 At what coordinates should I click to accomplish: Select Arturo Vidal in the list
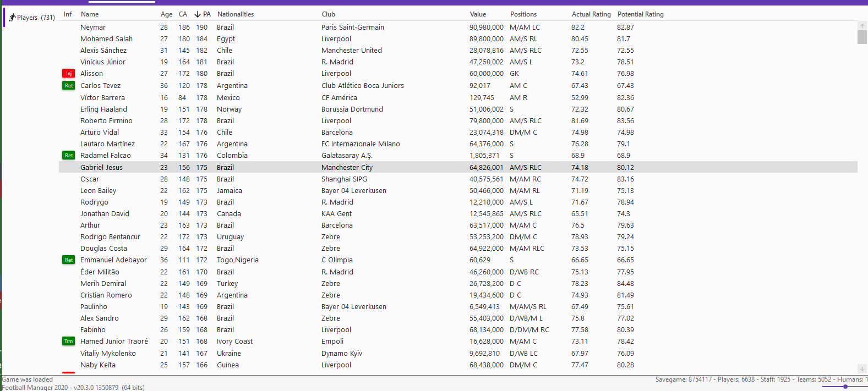100,133
